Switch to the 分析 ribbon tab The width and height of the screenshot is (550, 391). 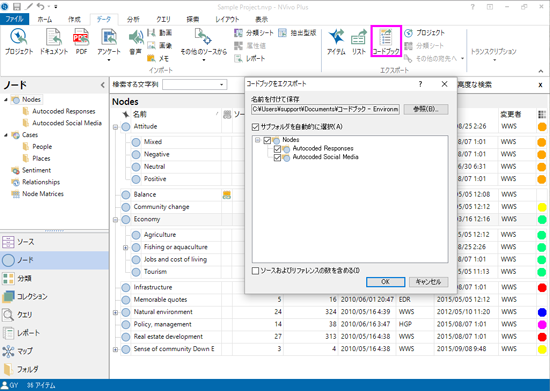(133, 19)
